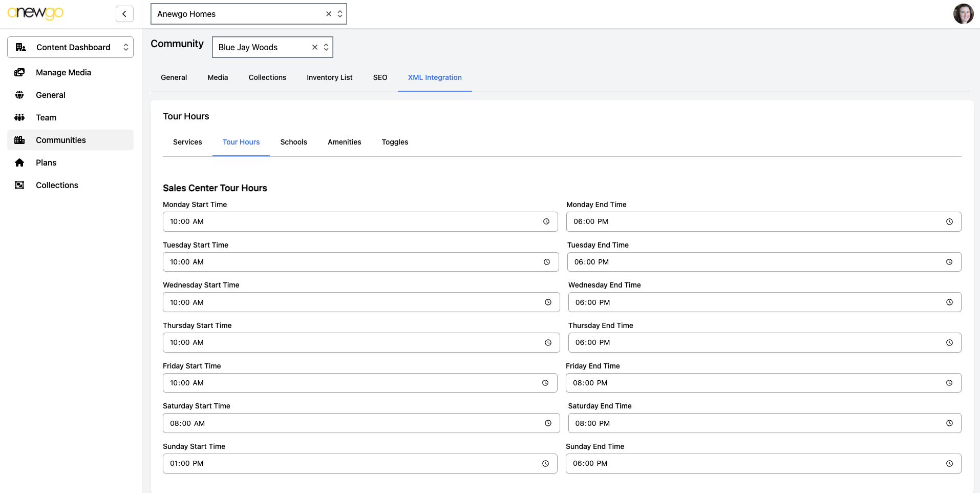Click the Team people icon in the sidebar

point(19,117)
